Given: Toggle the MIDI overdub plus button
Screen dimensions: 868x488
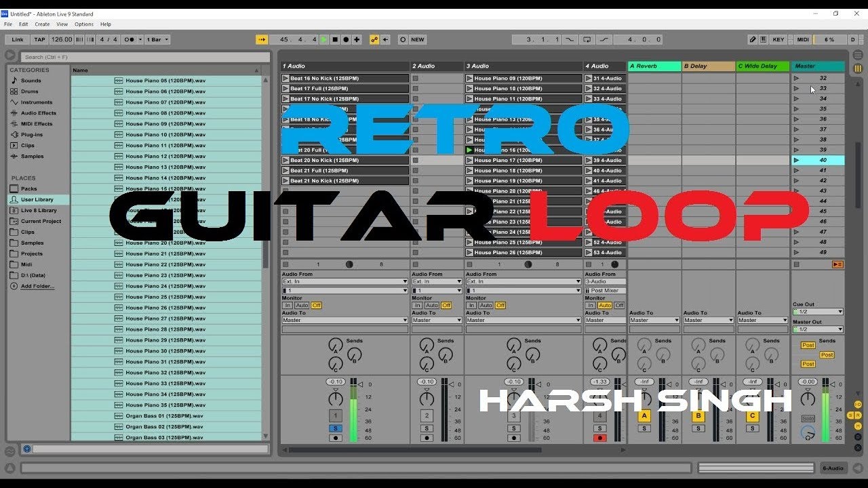Looking at the screenshot, I should (357, 39).
